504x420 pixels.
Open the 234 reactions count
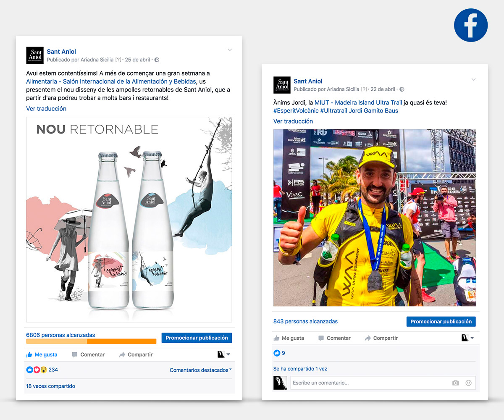(53, 370)
